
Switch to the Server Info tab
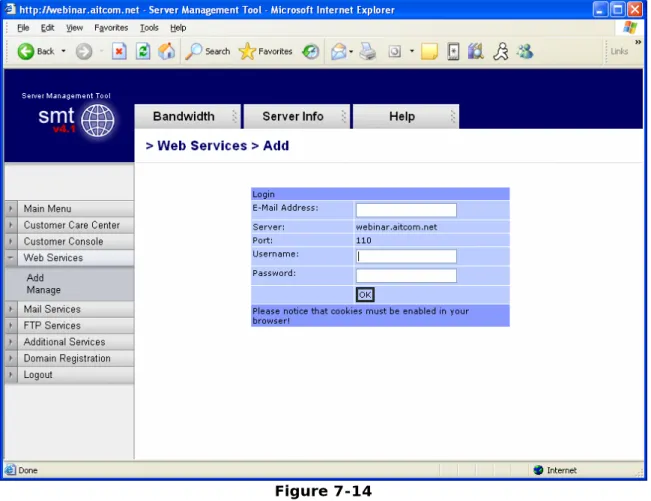pos(296,117)
